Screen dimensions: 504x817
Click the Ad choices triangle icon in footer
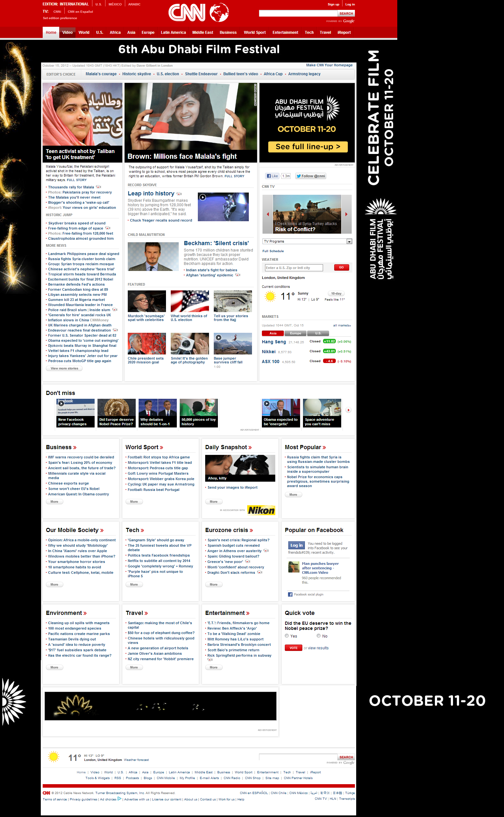[x=119, y=799]
